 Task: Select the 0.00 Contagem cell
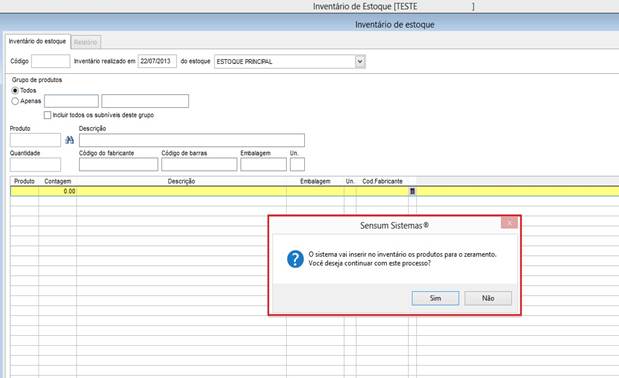58,191
